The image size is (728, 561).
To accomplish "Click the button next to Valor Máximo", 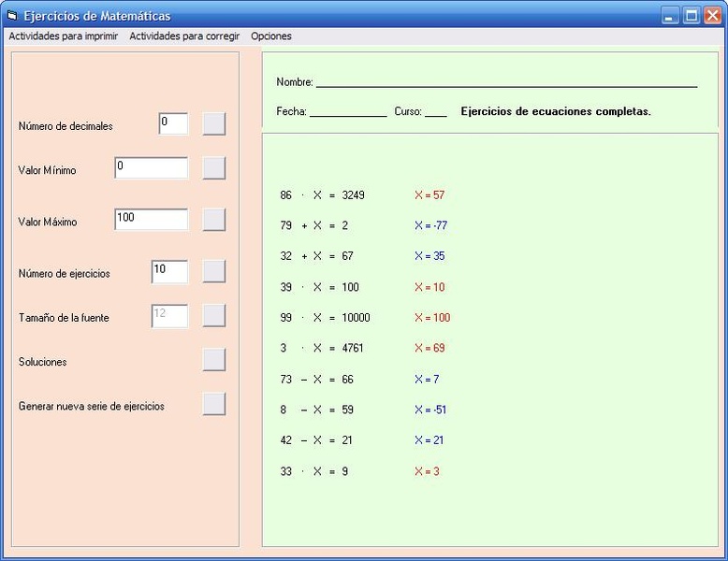I will coord(214,220).
